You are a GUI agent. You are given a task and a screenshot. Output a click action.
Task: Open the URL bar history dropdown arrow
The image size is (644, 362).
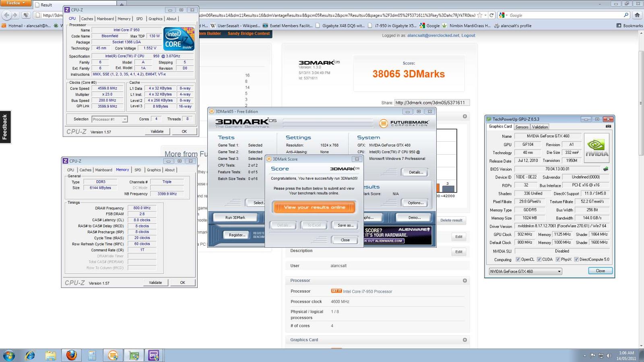click(485, 15)
